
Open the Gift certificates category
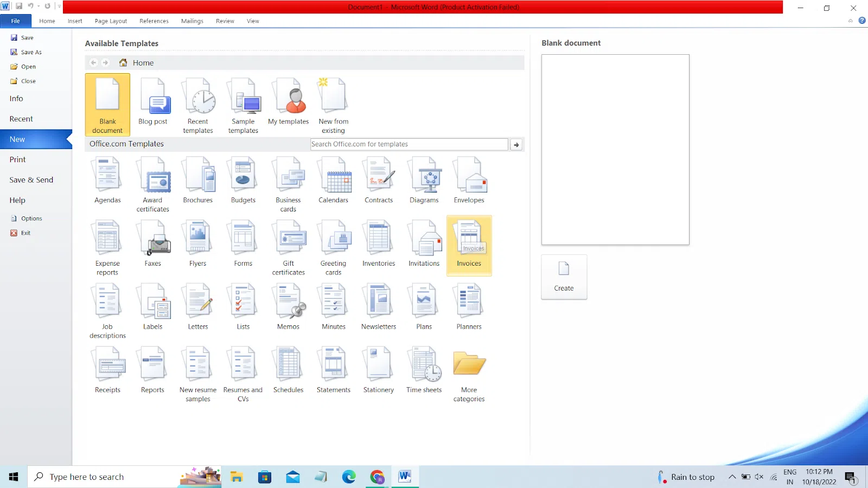(288, 248)
